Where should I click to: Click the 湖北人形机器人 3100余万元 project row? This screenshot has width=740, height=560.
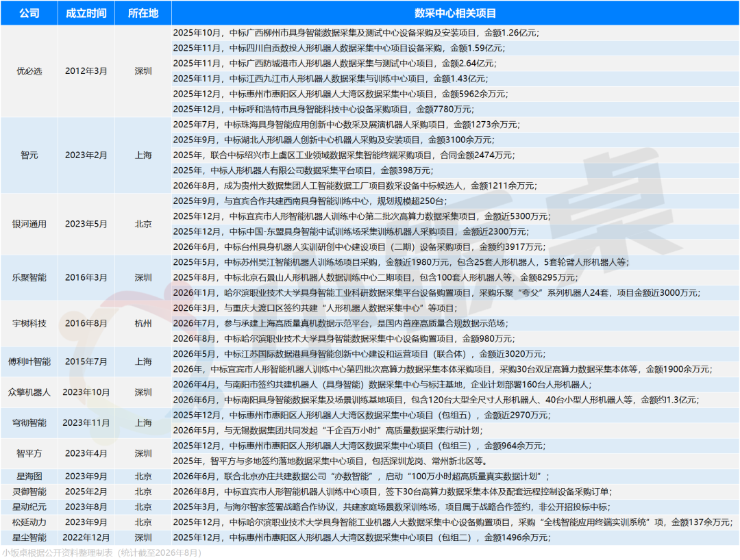pos(456,140)
